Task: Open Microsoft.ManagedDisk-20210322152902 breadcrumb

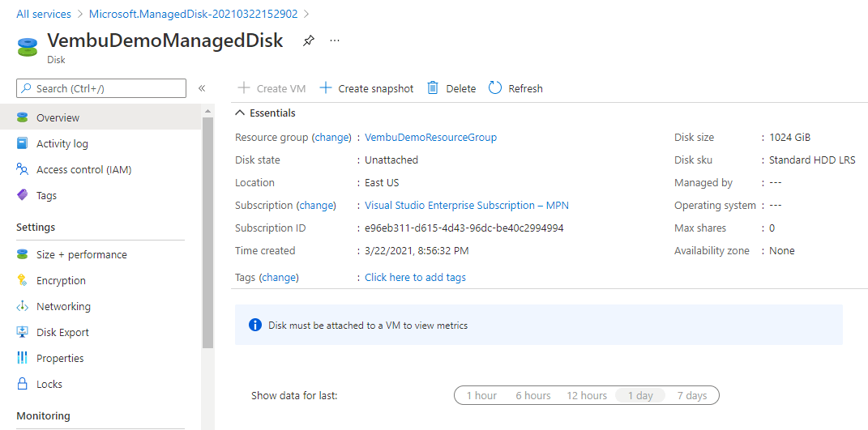Action: point(193,14)
